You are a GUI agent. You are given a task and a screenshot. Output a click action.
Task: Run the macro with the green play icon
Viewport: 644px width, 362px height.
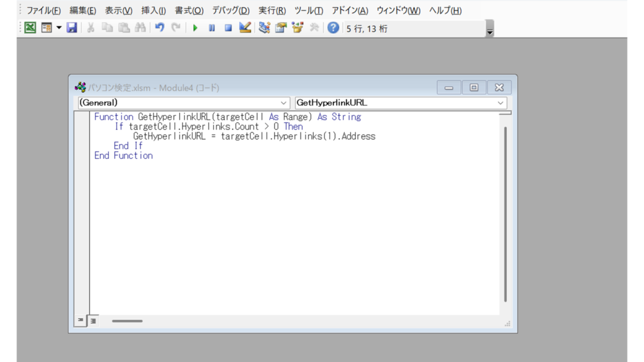pos(195,28)
